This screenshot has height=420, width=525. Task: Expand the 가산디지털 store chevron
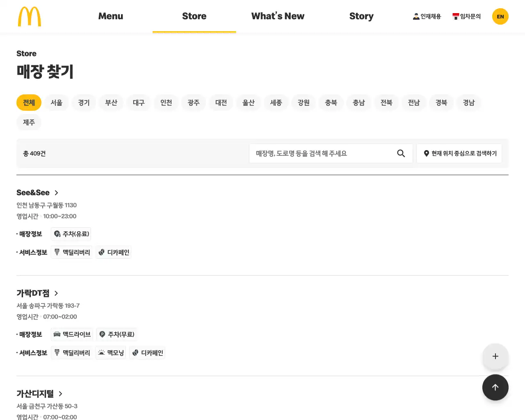click(61, 394)
